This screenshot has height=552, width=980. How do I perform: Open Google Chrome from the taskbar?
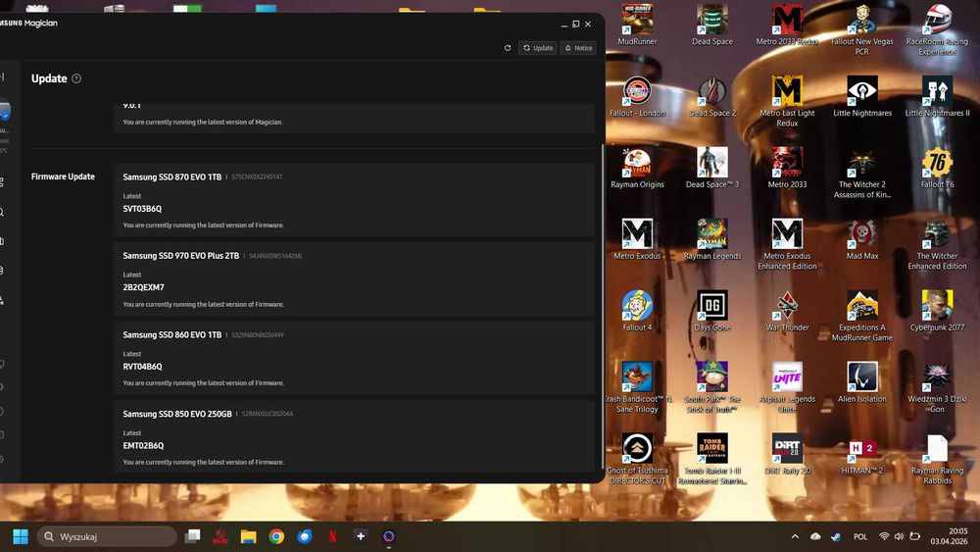tap(276, 536)
